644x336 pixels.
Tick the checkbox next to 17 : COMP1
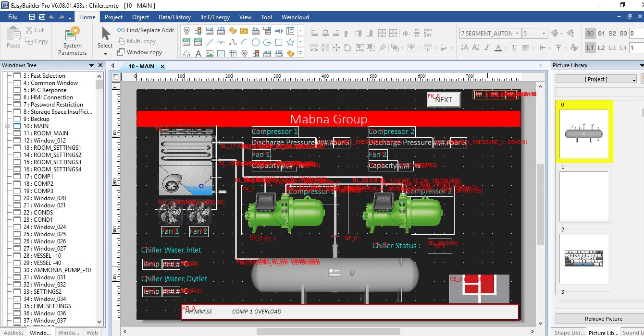point(17,176)
